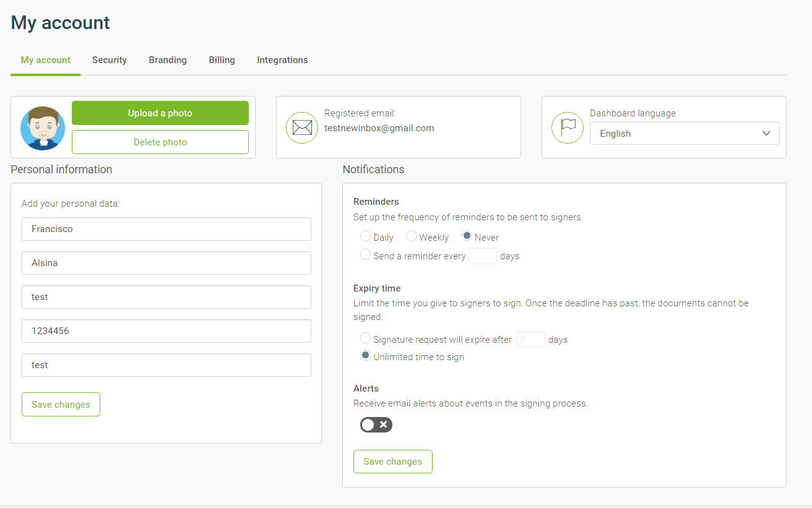Image resolution: width=812 pixels, height=508 pixels.
Task: Click the envelope registered email icon
Action: pos(302,127)
